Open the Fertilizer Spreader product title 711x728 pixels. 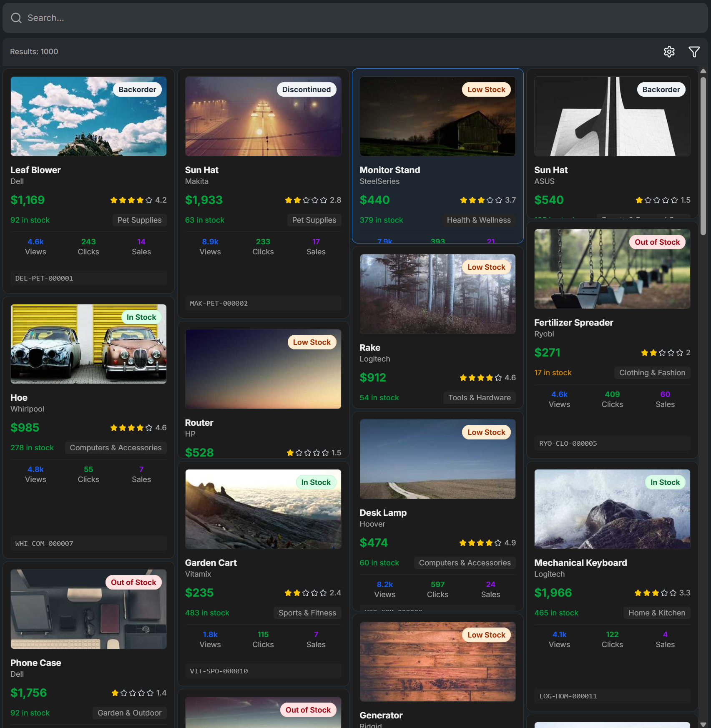point(573,323)
